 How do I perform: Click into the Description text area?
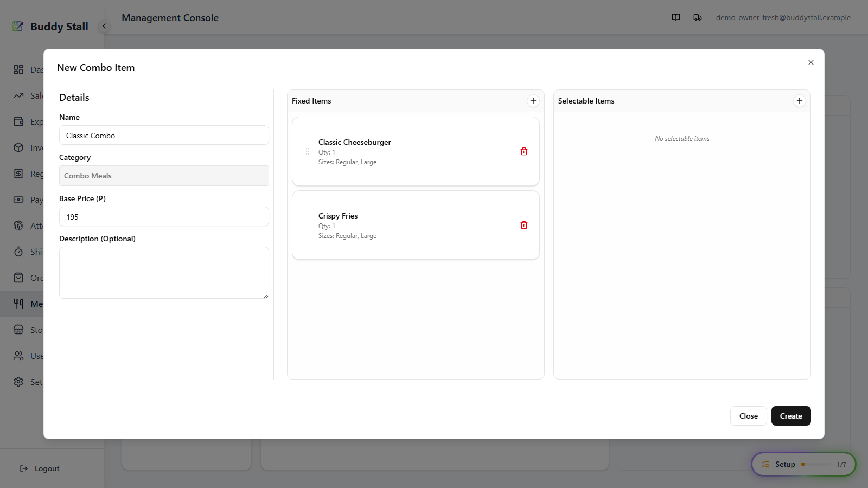coord(164,273)
